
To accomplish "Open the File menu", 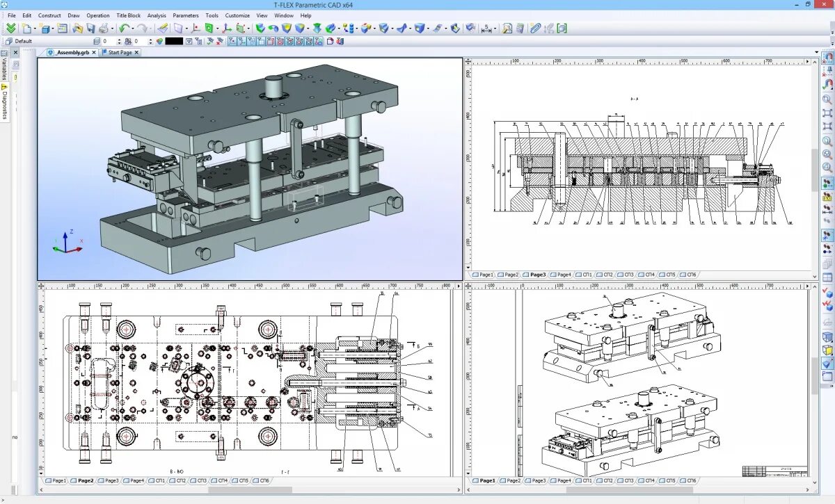I will 11,15.
